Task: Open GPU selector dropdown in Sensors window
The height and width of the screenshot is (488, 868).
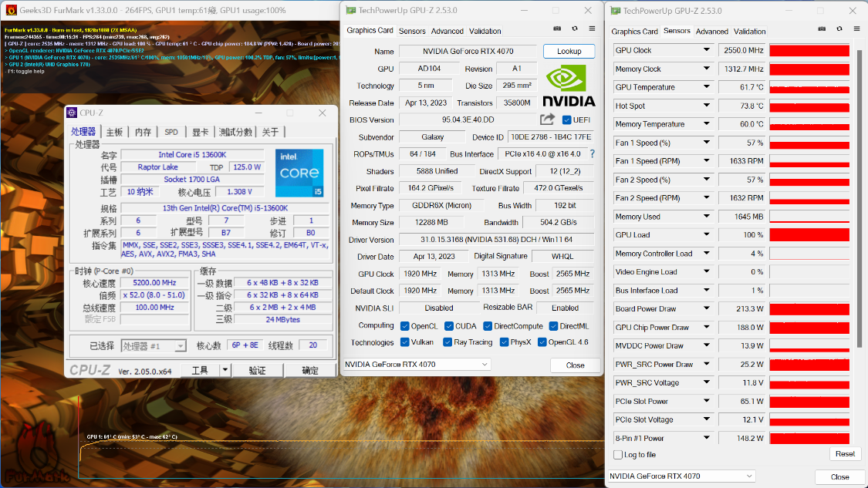Action: [681, 476]
